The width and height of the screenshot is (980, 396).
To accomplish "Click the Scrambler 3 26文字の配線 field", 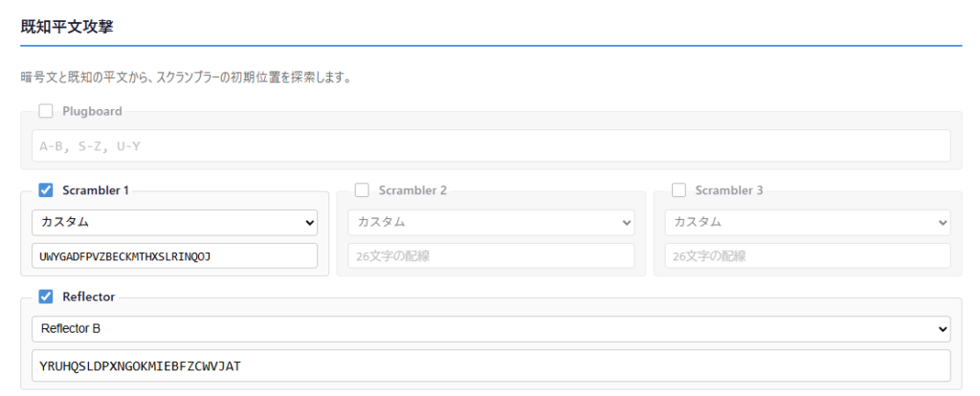I will click(807, 256).
